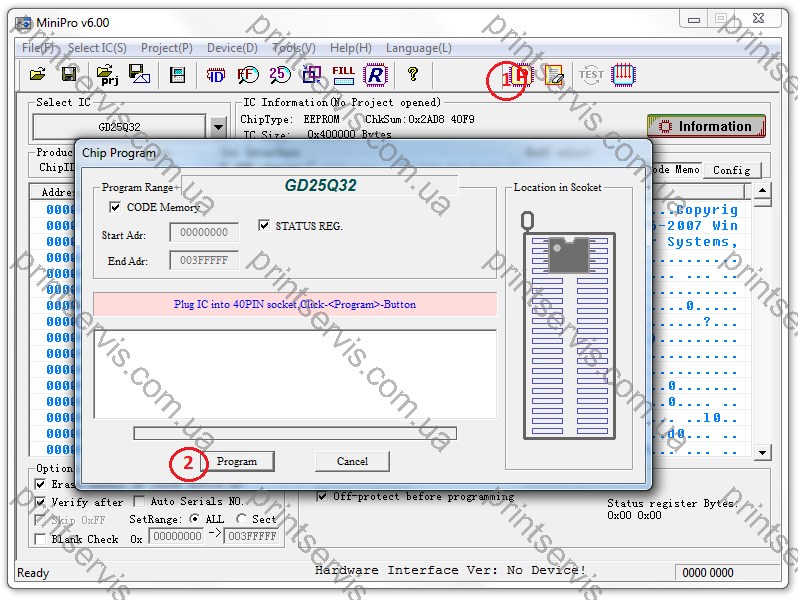798x600 pixels.
Task: Open the File(F) menu
Action: click(38, 48)
